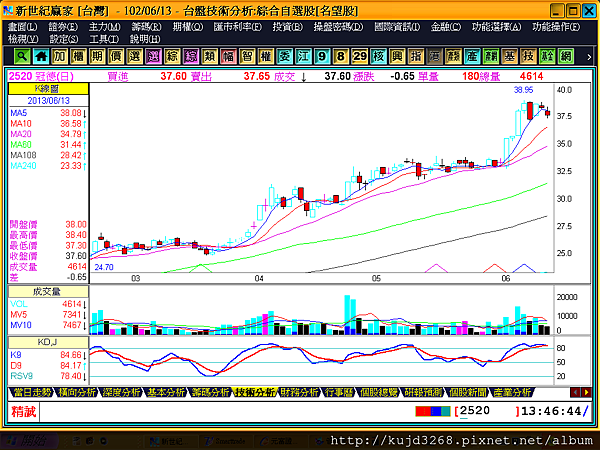Click the KD,J indicator header
Screen dimensions: 600x450
click(x=48, y=342)
